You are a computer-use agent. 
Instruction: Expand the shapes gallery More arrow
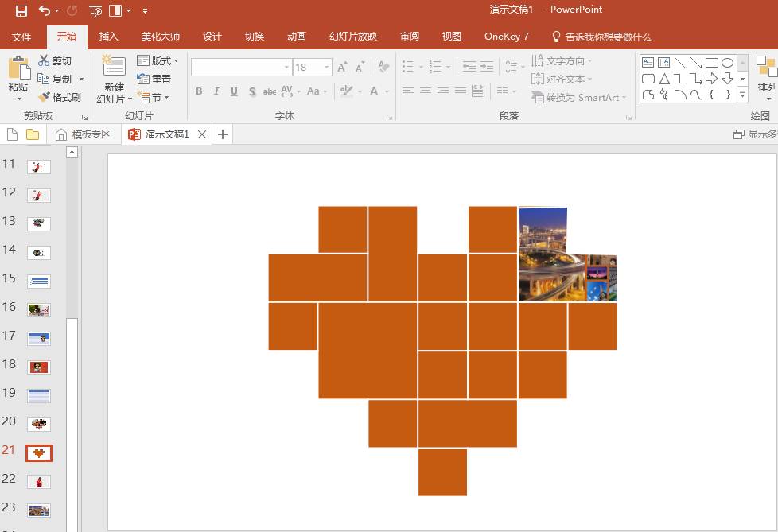(x=742, y=95)
